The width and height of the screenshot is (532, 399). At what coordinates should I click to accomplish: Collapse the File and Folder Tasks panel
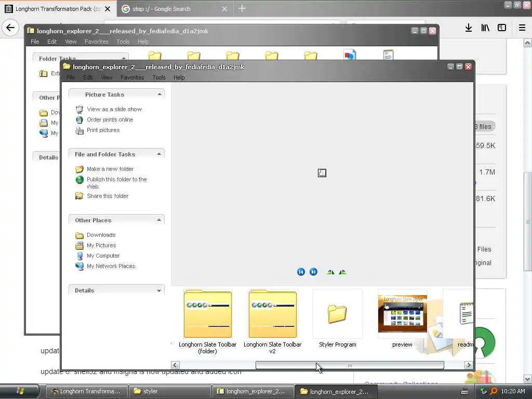click(159, 154)
